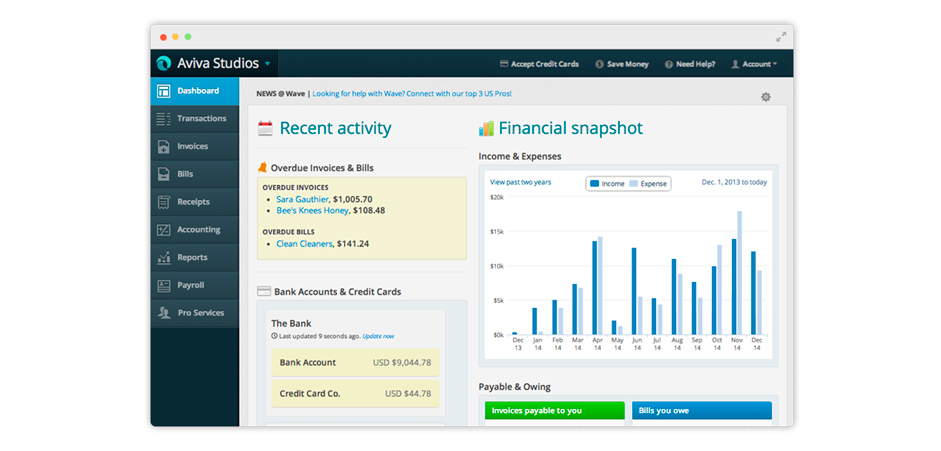Image resolution: width=941 pixels, height=451 pixels.
Task: Click View past two years
Action: click(520, 182)
